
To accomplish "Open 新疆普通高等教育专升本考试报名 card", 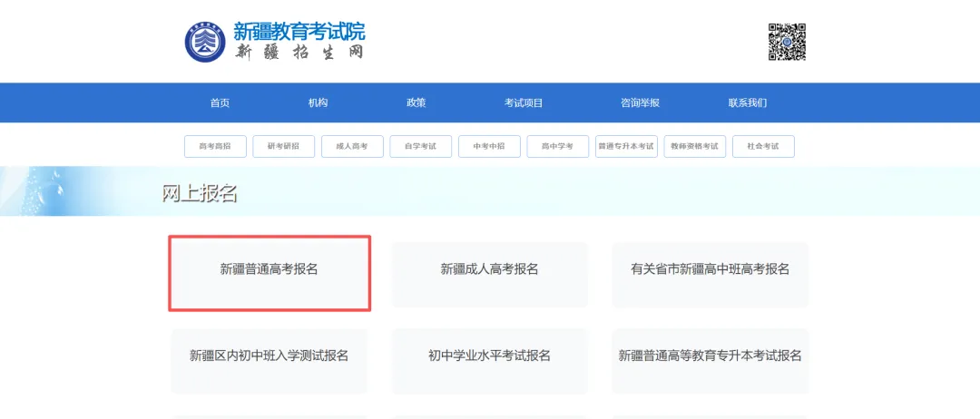I will (710, 361).
